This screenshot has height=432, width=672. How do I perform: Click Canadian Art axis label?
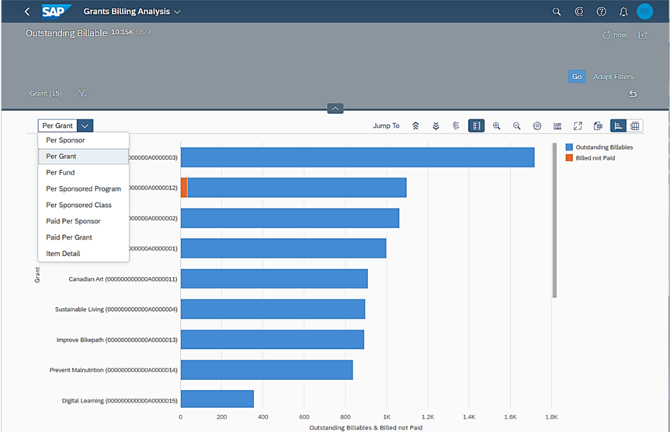coord(123,279)
